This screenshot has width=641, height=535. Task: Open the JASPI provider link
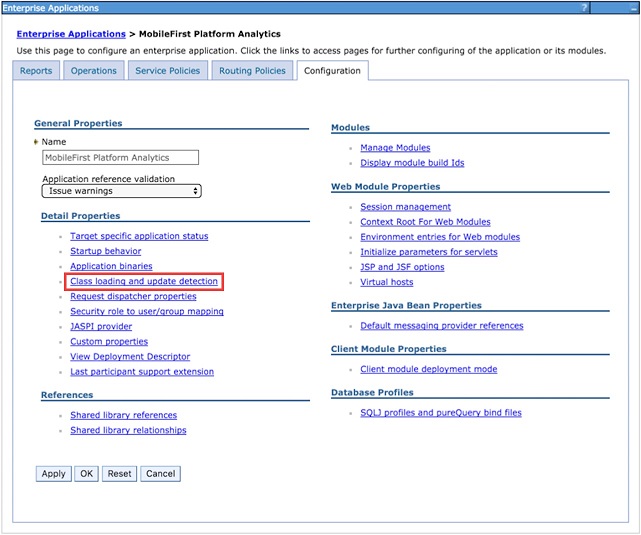tap(101, 327)
